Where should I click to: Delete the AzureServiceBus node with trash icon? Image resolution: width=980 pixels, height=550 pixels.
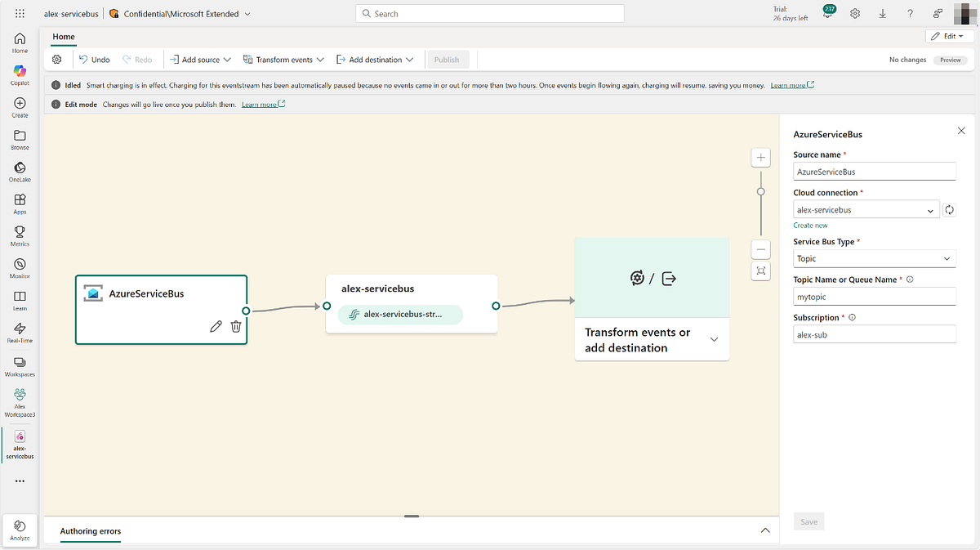click(236, 327)
